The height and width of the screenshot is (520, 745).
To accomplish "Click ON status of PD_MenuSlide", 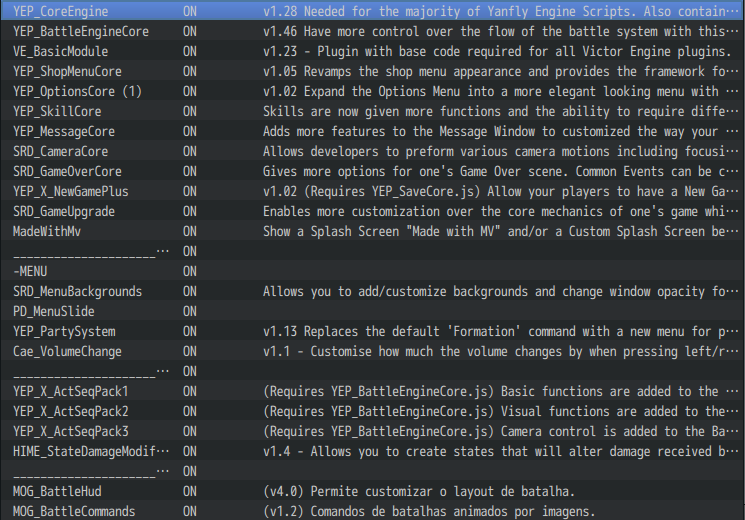I will [x=190, y=311].
